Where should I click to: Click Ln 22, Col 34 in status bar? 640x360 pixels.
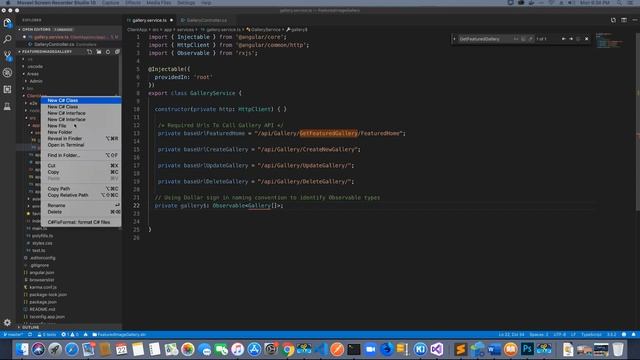(x=511, y=335)
